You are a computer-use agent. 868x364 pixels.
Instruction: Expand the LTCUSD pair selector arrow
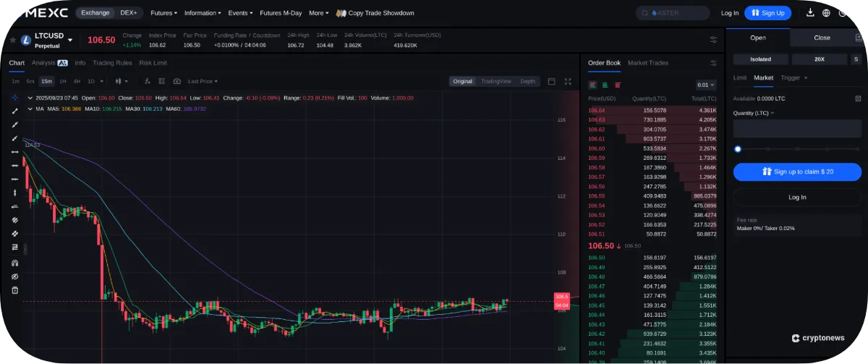(x=70, y=40)
